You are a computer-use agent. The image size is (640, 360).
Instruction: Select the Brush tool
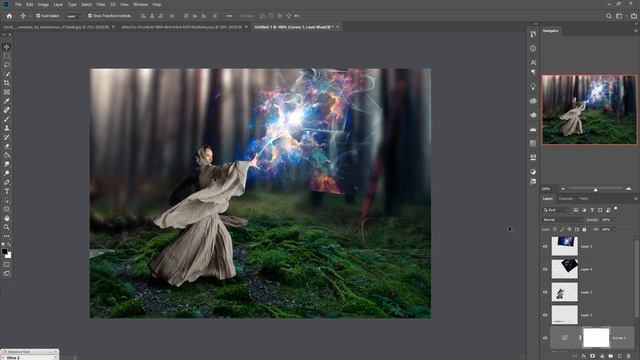(x=7, y=119)
